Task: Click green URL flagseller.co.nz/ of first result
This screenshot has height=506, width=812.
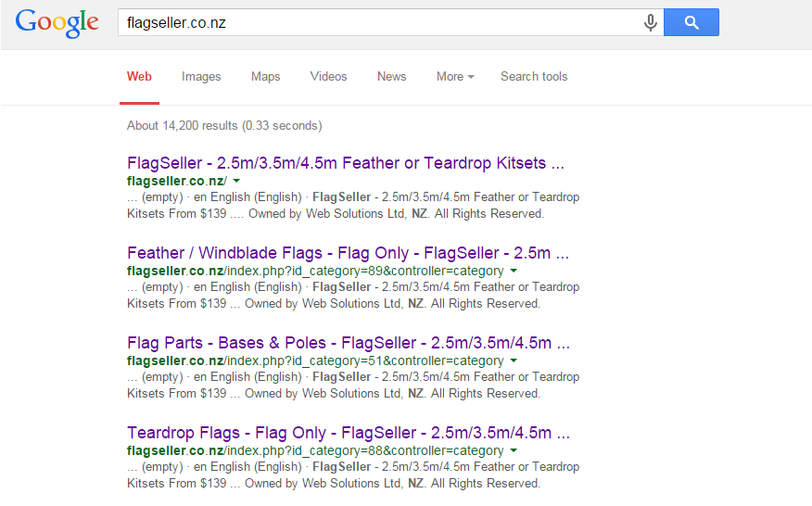Action: pyautogui.click(x=177, y=182)
